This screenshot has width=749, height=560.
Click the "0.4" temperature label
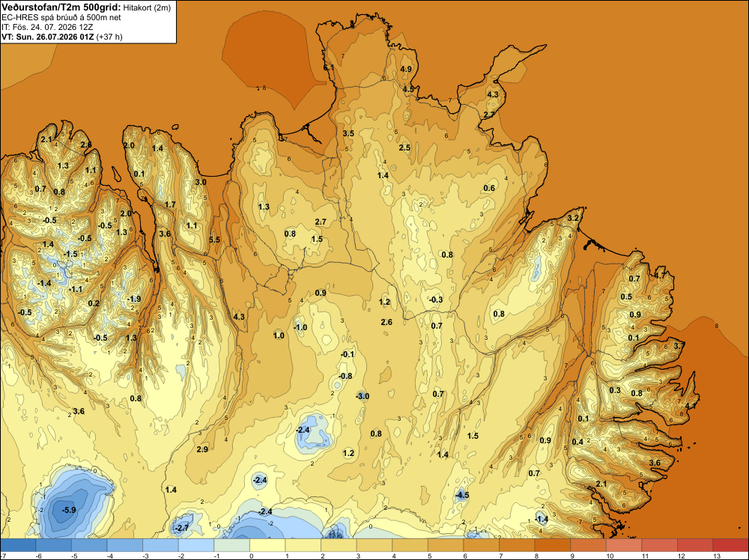pyautogui.click(x=577, y=442)
